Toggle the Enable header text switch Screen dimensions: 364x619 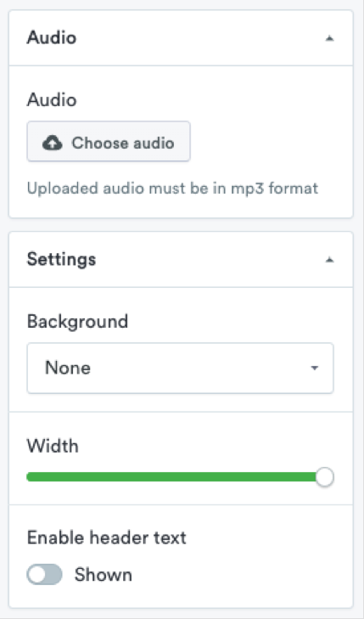click(44, 574)
